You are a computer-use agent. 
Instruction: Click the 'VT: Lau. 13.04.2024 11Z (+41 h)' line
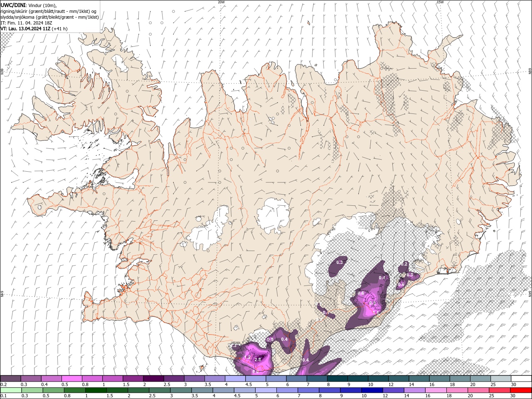[34, 29]
